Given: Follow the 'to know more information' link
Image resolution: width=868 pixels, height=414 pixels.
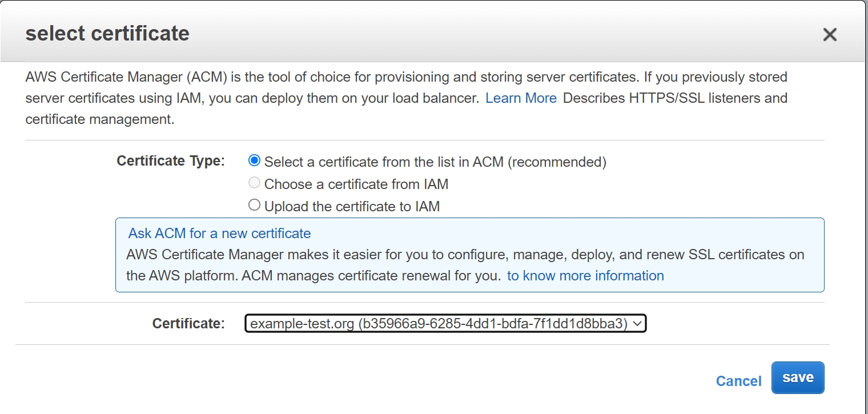Looking at the screenshot, I should tap(585, 276).
